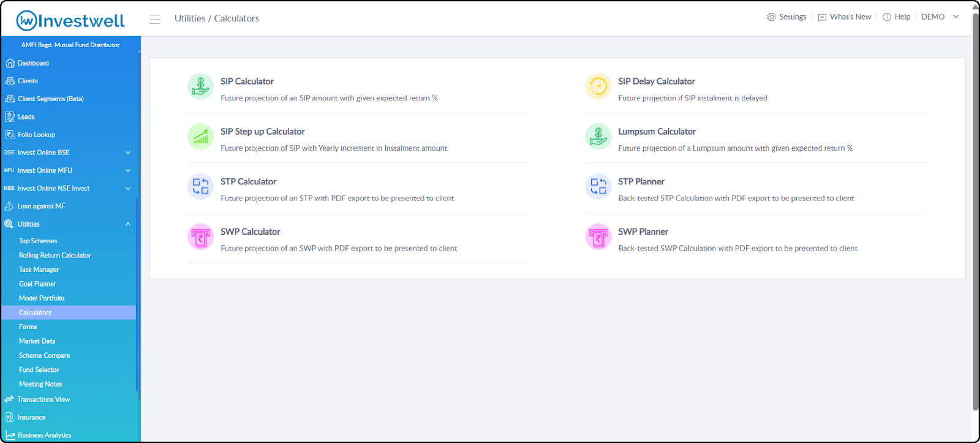Click the Transactions View arrows icon

point(9,399)
